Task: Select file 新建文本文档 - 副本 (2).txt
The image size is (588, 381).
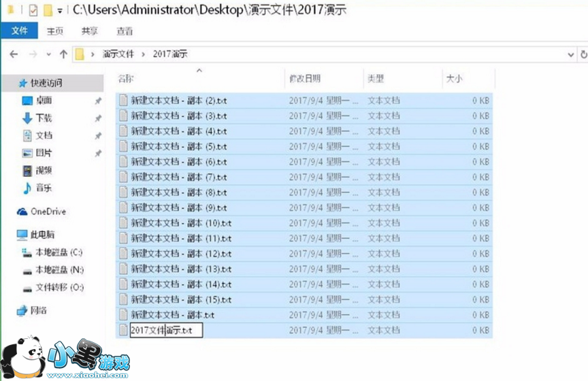Action: click(304, 101)
